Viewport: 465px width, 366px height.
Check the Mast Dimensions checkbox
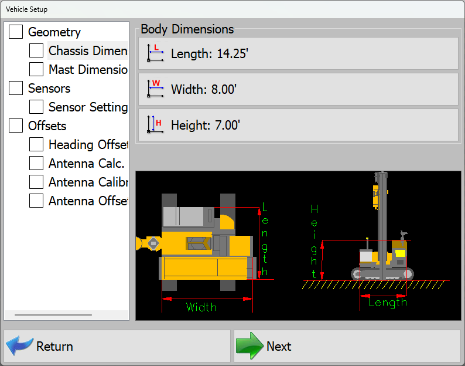tap(36, 69)
